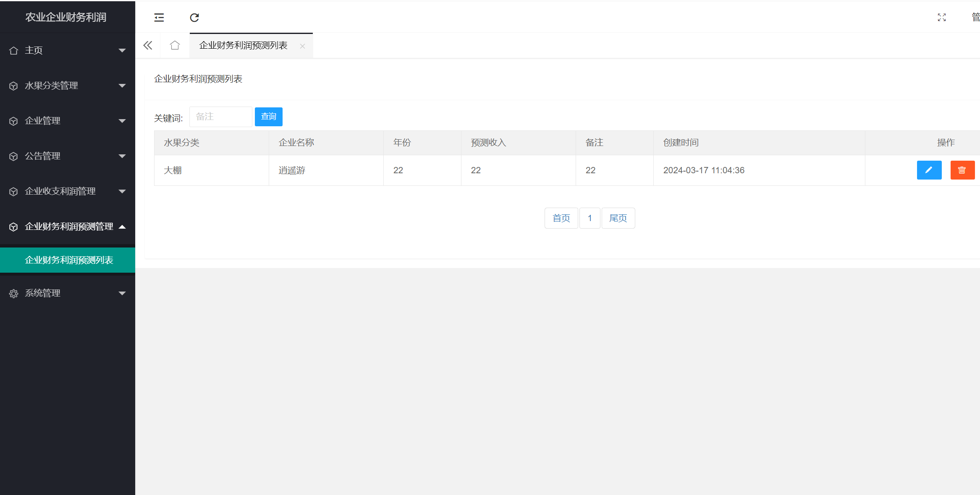
Task: Collapse the 企业财务利润预测管理 menu
Action: 67,227
